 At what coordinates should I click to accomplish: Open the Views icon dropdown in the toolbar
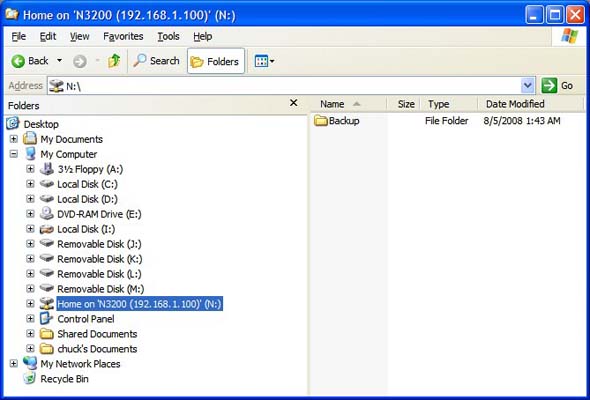264,61
